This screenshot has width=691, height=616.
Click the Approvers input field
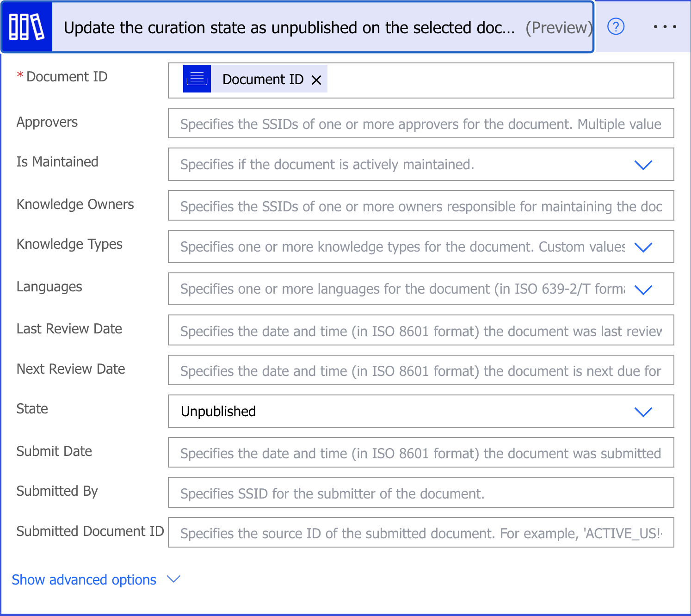[420, 123]
